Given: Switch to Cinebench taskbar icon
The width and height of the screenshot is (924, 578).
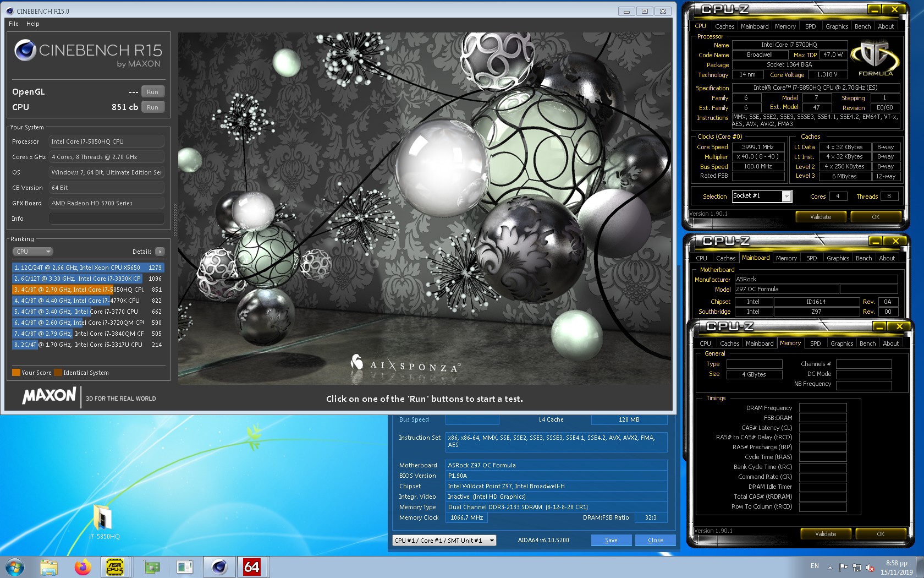Looking at the screenshot, I should click(x=219, y=567).
